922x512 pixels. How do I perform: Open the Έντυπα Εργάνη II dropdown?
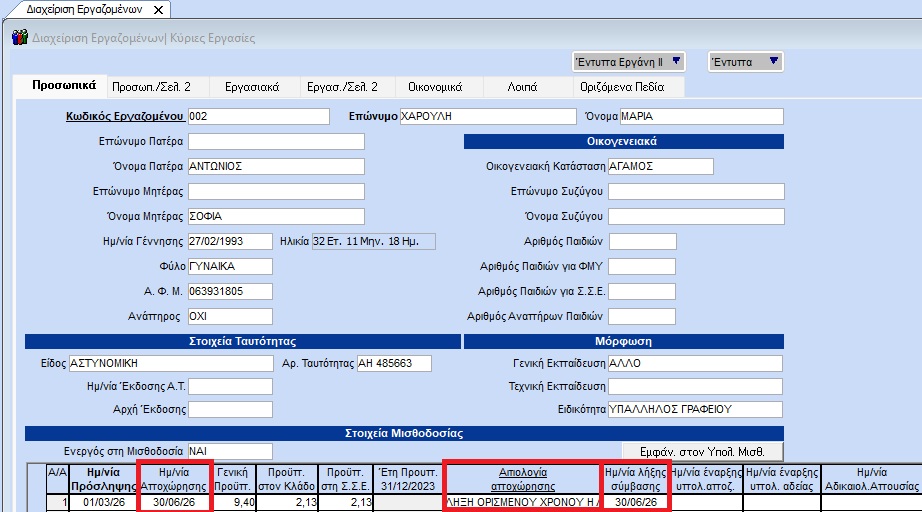677,62
